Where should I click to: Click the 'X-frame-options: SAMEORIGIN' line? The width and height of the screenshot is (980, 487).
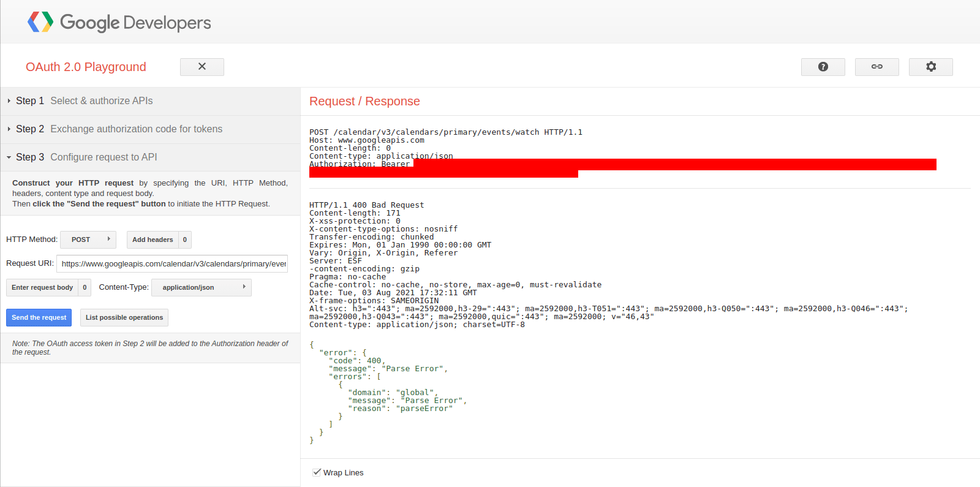pos(374,301)
